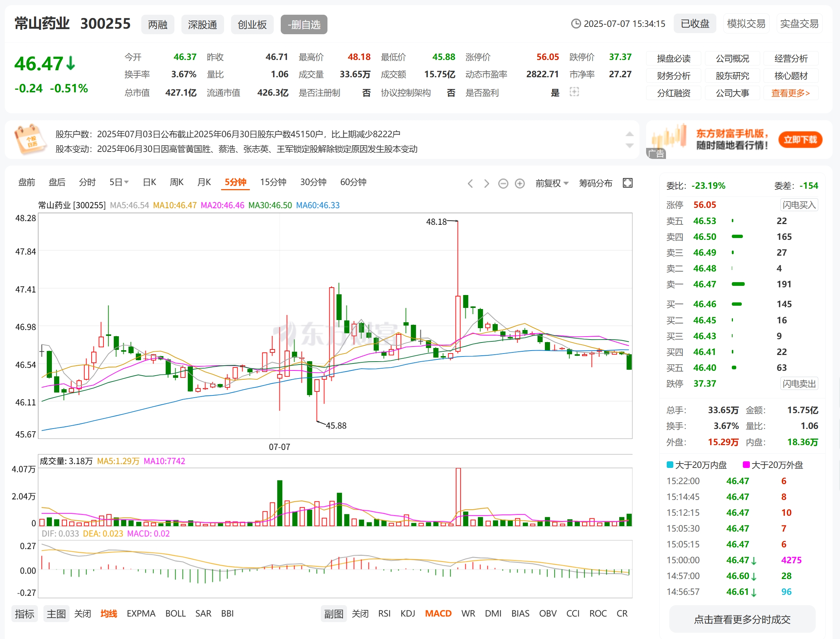The height and width of the screenshot is (639, 840).
Task: Enable EXPMA main chart indicator
Action: pyautogui.click(x=141, y=614)
